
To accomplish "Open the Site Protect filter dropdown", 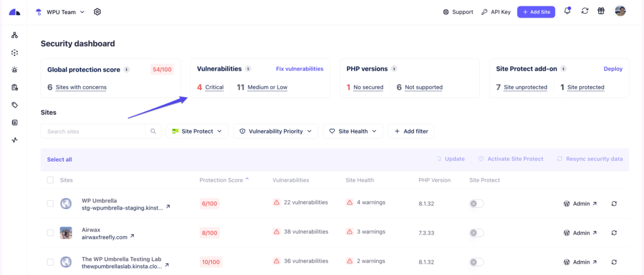I will (x=197, y=132).
